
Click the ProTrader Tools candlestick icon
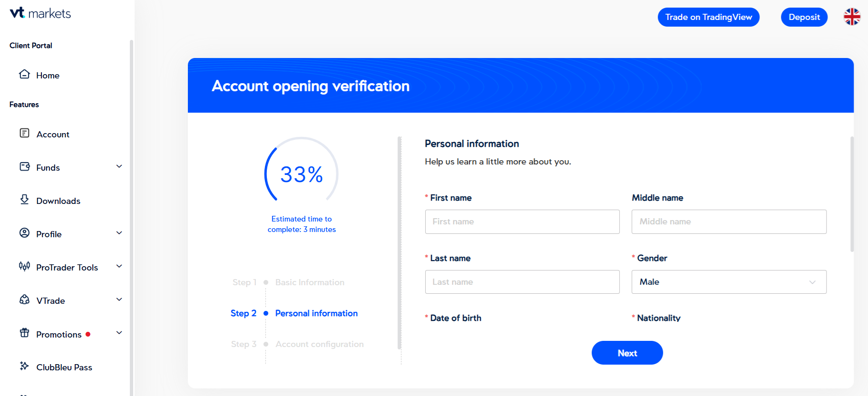coord(24,266)
